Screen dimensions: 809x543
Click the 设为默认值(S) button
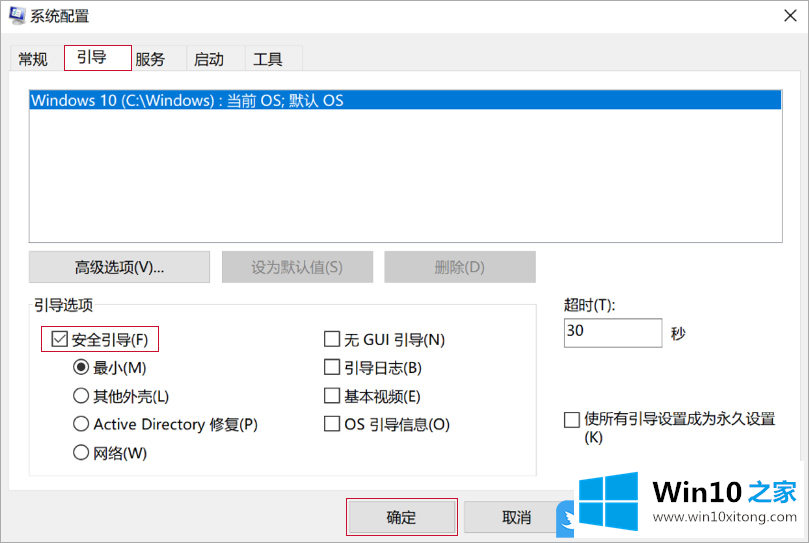pos(297,267)
